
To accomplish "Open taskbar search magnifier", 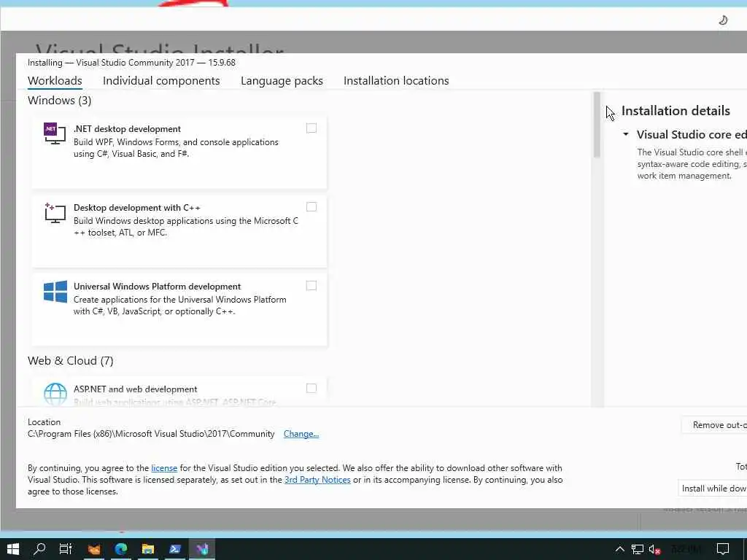I will click(39, 549).
